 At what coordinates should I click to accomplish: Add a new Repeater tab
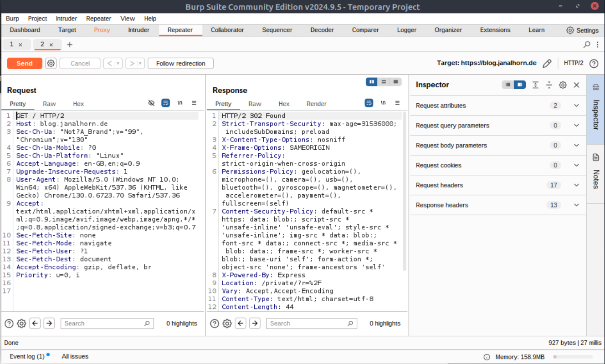(x=70, y=45)
